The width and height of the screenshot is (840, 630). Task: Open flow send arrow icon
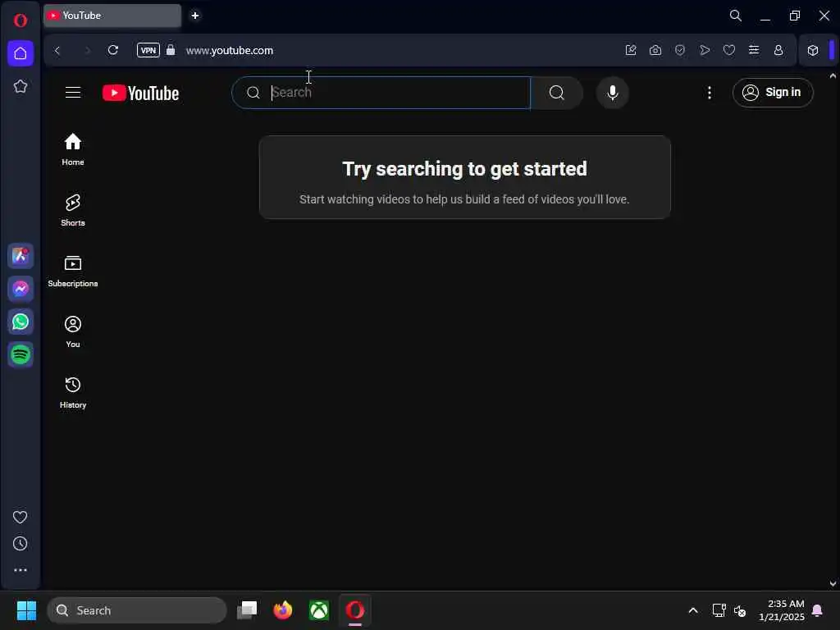point(705,50)
